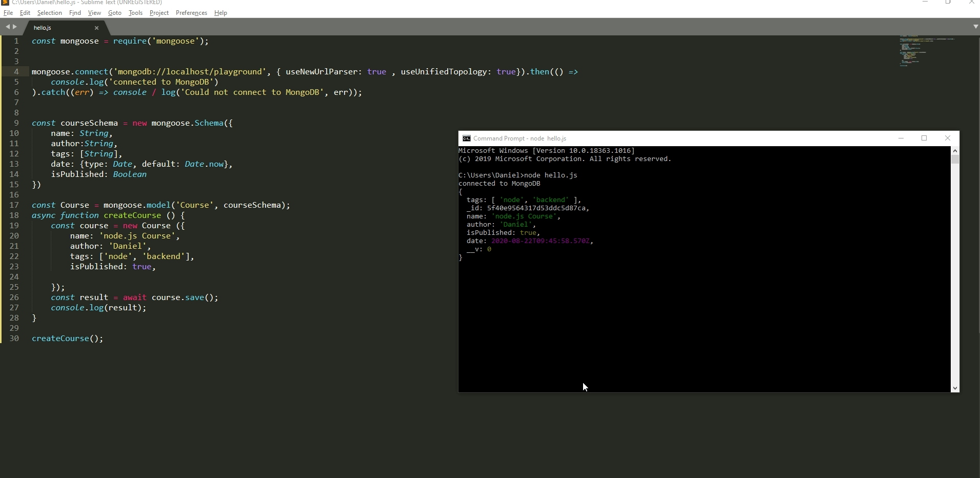Click 'useUnifiedTopology' in connect options

click(x=444, y=72)
